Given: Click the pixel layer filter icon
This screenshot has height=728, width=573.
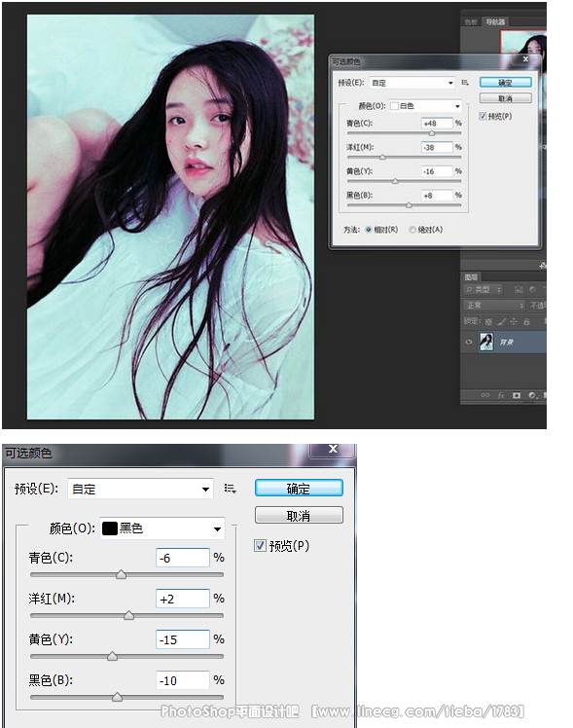Looking at the screenshot, I should coord(519,289).
